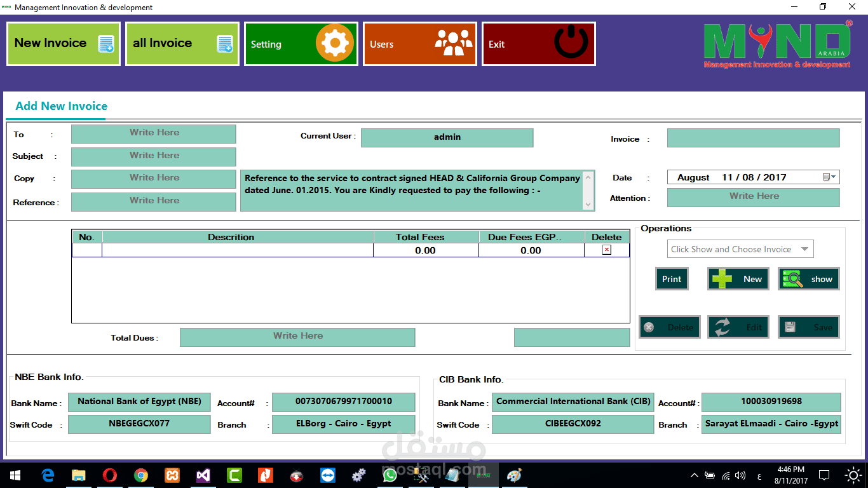
Task: Open WhatsApp from the taskbar
Action: pyautogui.click(x=390, y=475)
